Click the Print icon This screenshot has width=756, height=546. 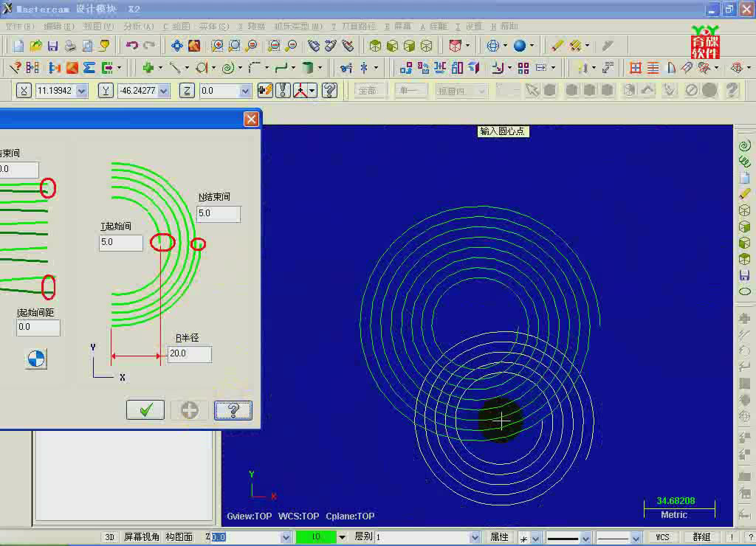(x=70, y=46)
